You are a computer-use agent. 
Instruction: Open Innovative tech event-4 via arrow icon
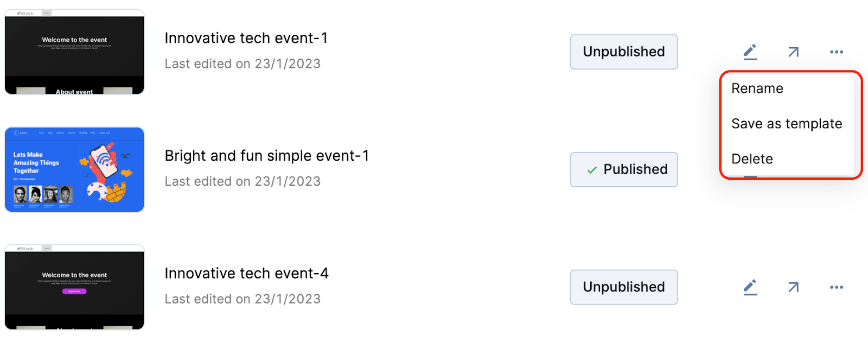pos(793,287)
